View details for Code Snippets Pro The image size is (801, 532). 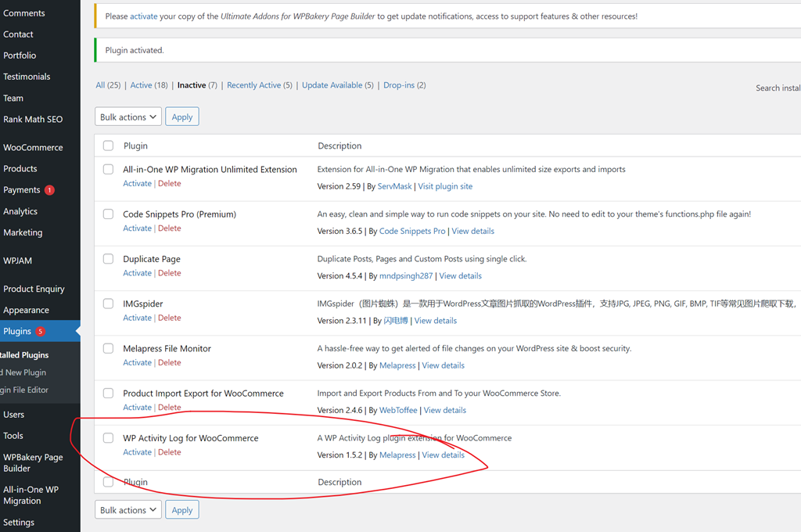473,231
